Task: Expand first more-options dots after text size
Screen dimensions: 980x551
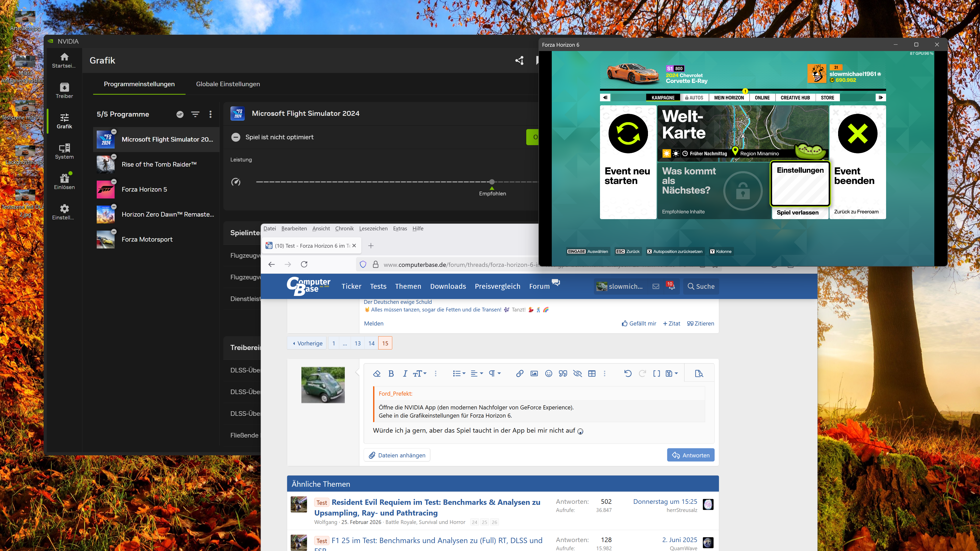Action: pos(436,373)
